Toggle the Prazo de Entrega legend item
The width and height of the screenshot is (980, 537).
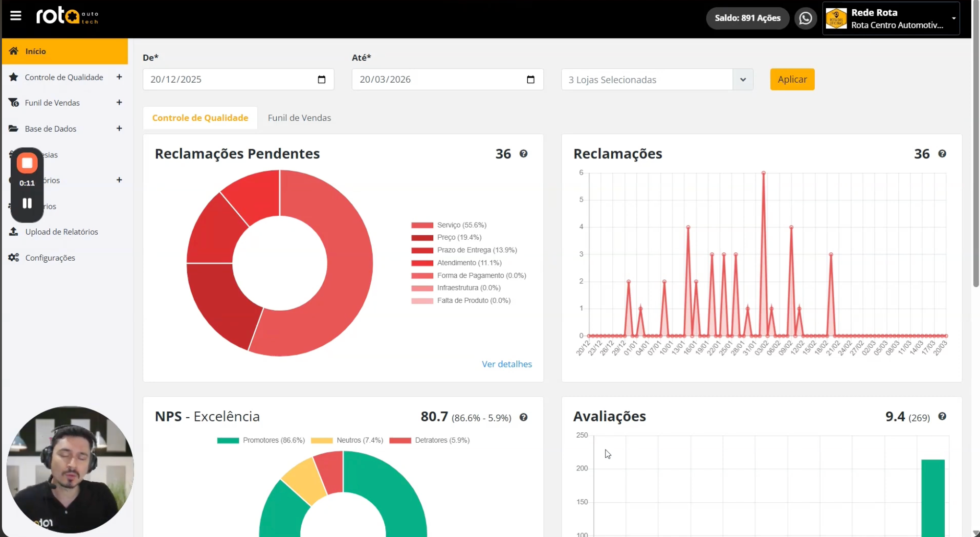click(x=464, y=250)
